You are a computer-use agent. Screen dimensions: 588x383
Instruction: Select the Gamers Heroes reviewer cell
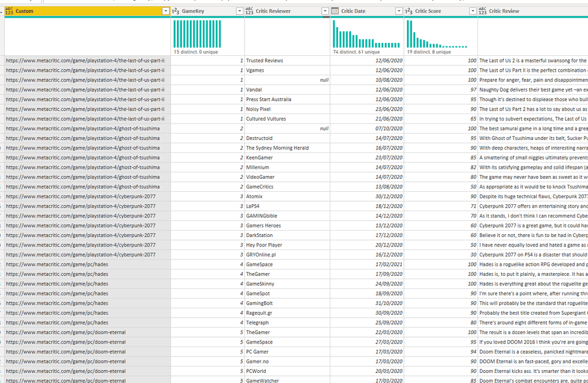tap(288, 226)
